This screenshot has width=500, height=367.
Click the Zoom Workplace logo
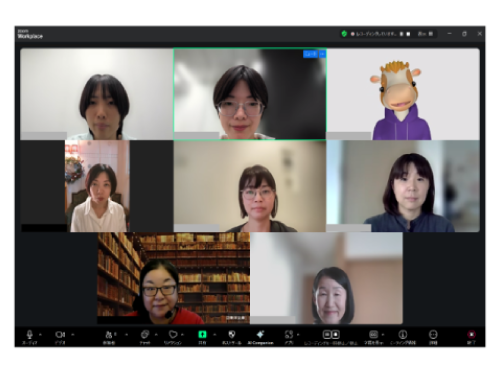(30, 34)
